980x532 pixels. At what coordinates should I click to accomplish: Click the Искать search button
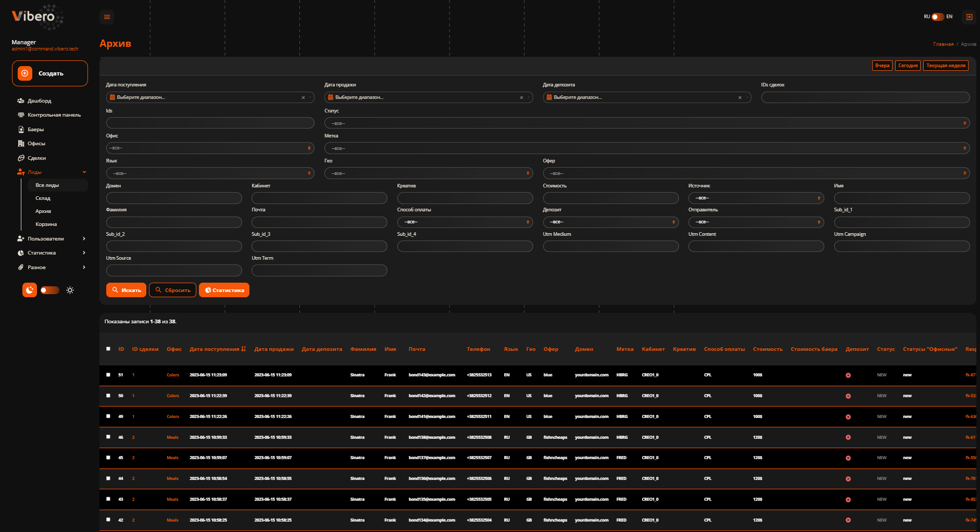[x=126, y=290]
